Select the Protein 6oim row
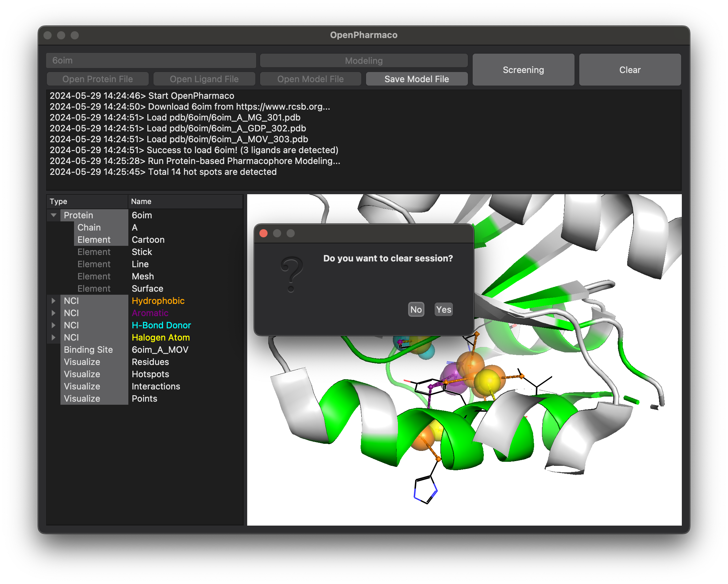The width and height of the screenshot is (728, 584). (145, 215)
